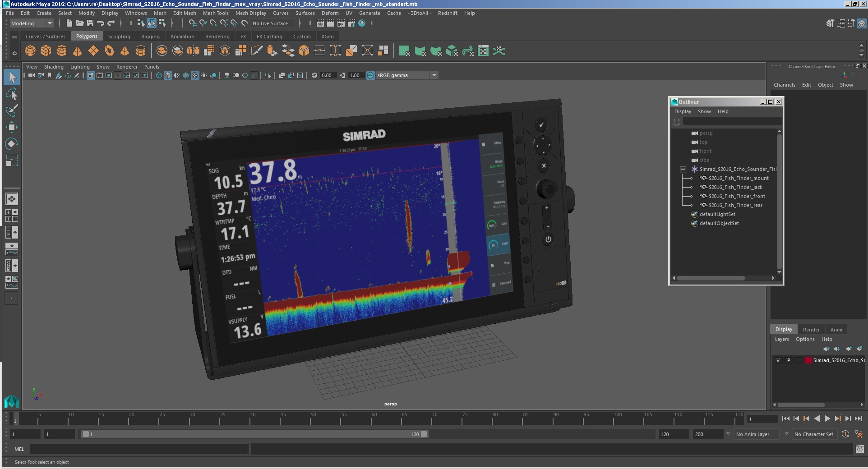Expand the shelf menu tab arrow

[14, 37]
